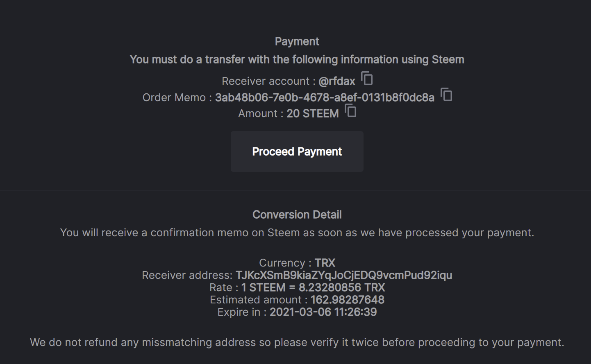Click the 1 STEEM rate value

pos(313,287)
